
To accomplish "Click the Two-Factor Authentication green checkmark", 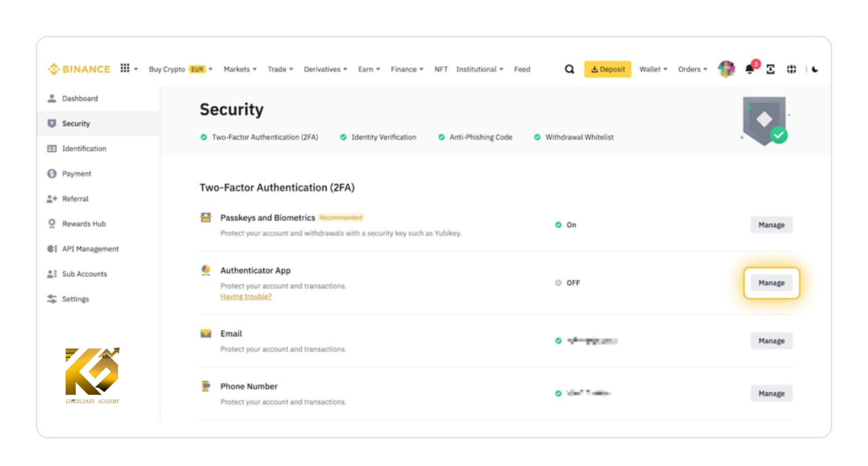I will click(203, 137).
